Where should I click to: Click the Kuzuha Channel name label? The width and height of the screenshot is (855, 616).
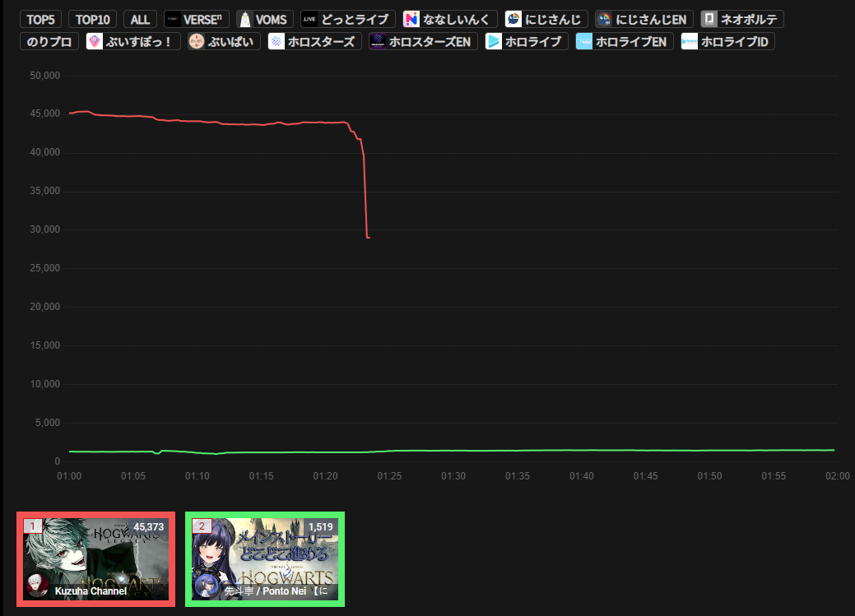91,591
